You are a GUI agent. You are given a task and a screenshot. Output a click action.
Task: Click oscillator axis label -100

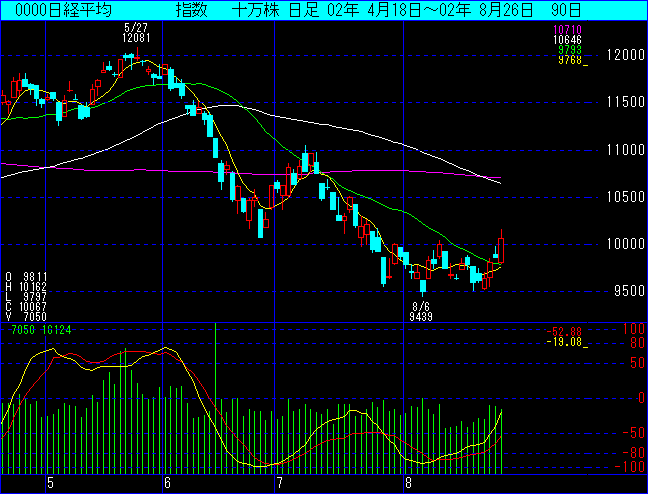[630, 467]
